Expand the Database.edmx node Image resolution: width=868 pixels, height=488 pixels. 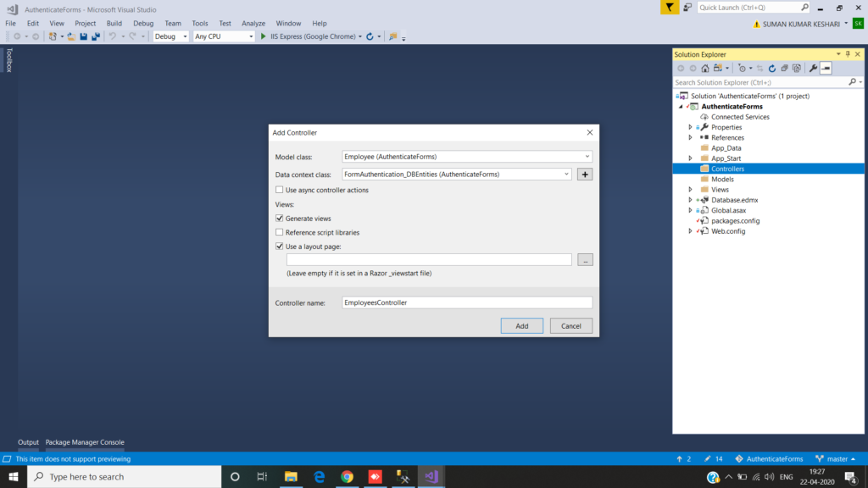pyautogui.click(x=690, y=200)
